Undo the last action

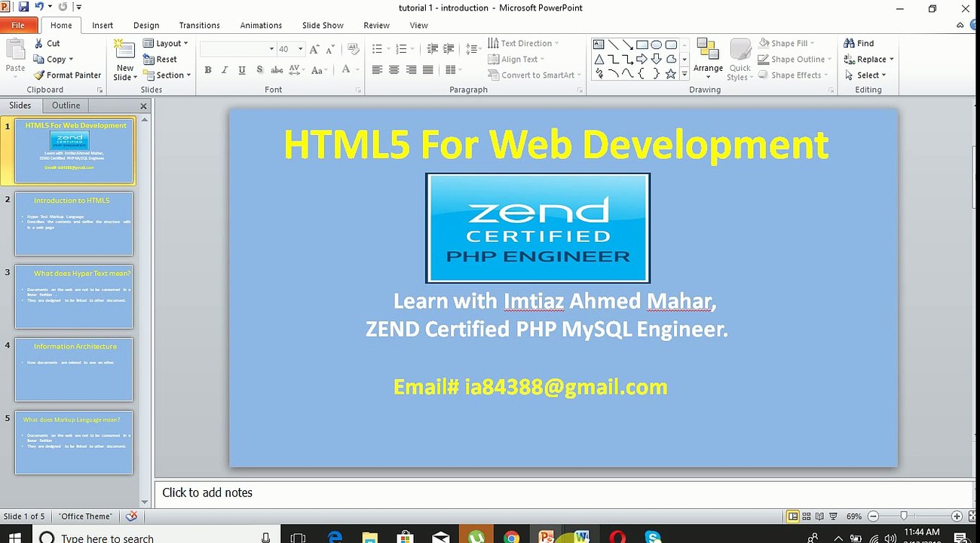click(x=38, y=8)
